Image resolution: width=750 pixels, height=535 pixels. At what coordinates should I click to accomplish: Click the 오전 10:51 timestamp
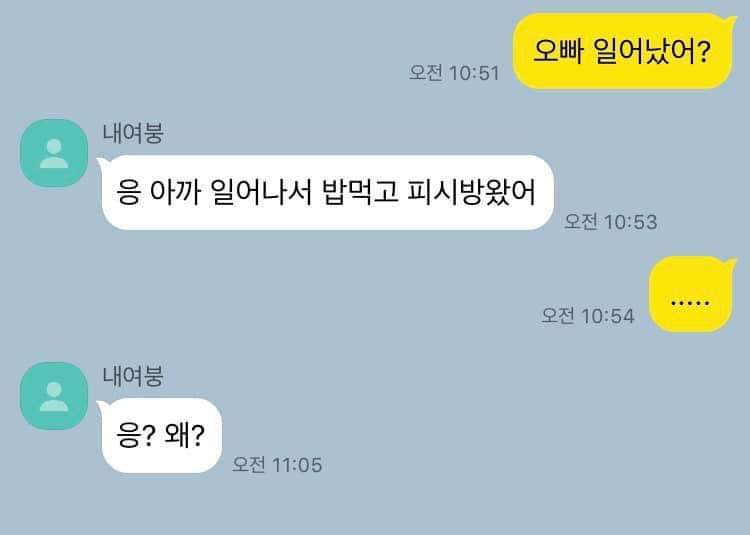pos(454,73)
